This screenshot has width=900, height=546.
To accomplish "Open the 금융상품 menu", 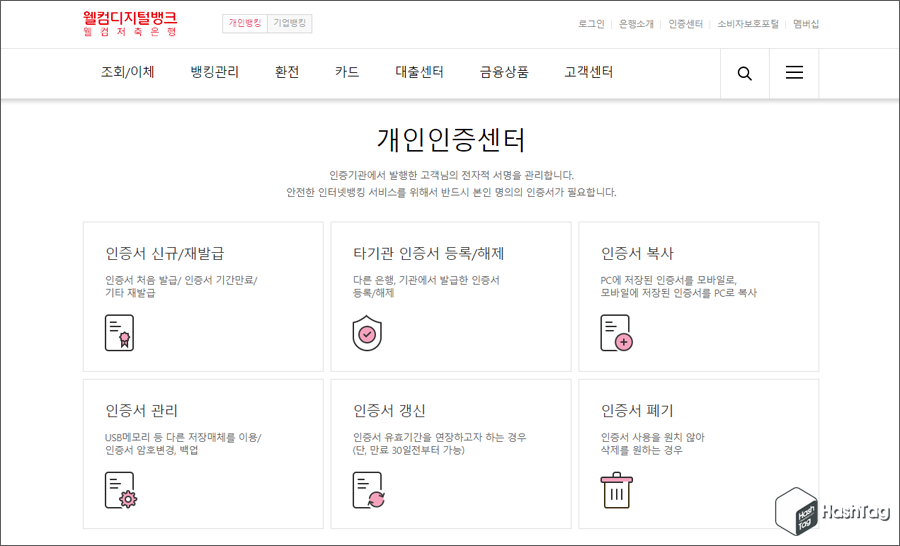I will pos(504,72).
